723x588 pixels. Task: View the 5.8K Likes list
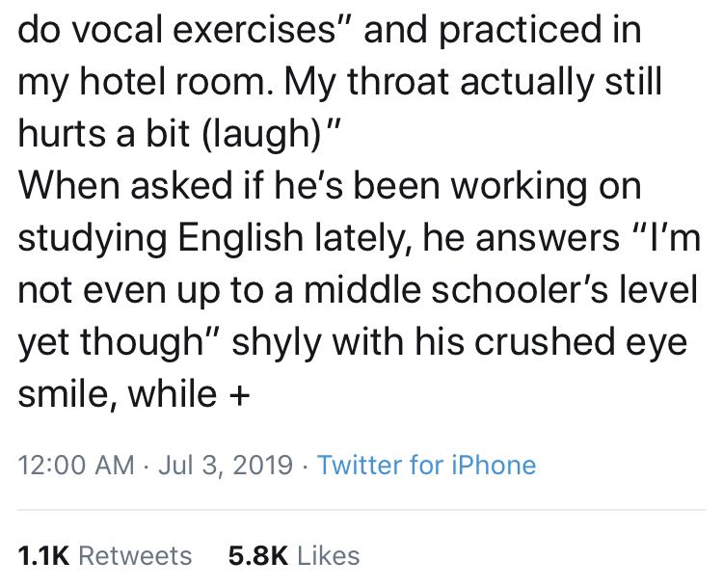pyautogui.click(x=293, y=555)
